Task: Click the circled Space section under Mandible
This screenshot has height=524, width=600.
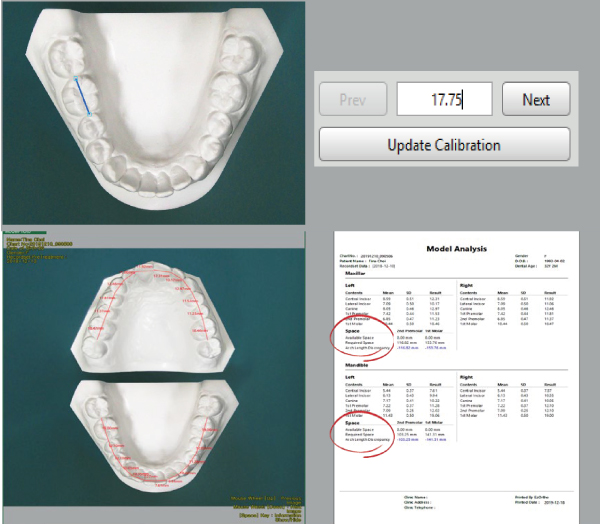Action: pyautogui.click(x=362, y=431)
